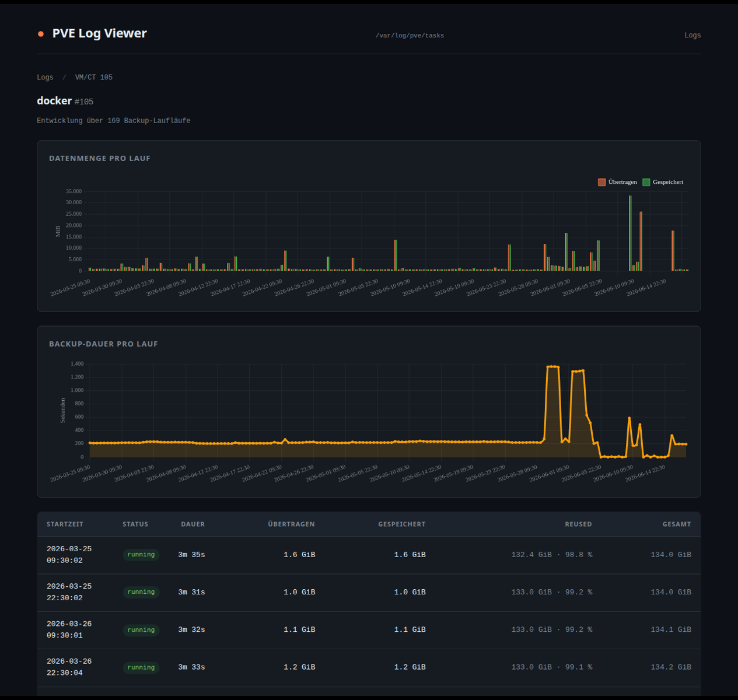Toggle the Gespeichert legend swatch

(646, 182)
